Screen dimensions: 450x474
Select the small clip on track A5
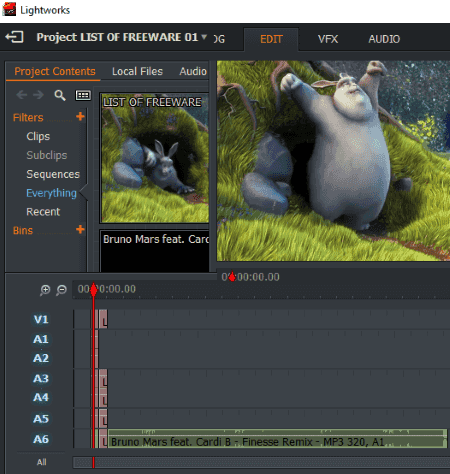pyautogui.click(x=103, y=419)
